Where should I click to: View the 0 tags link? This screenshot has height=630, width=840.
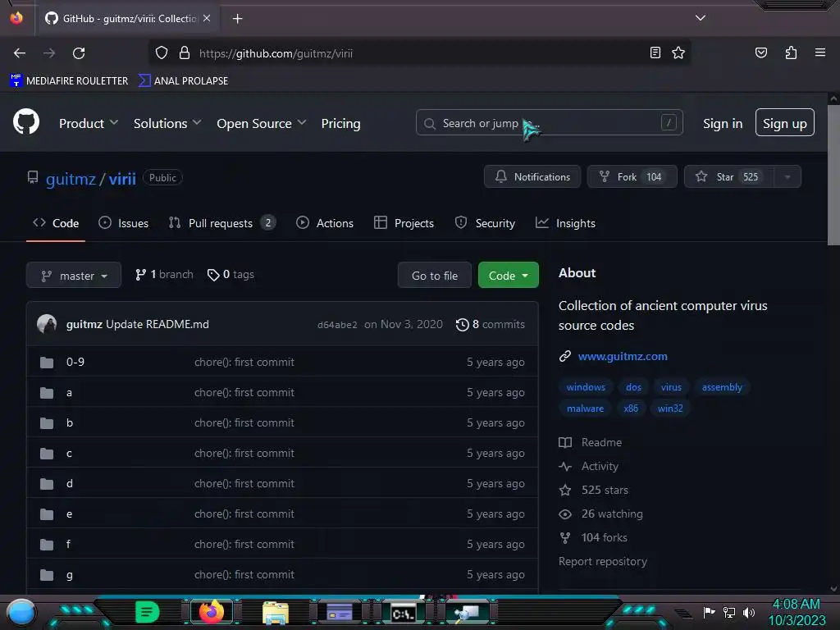point(231,274)
